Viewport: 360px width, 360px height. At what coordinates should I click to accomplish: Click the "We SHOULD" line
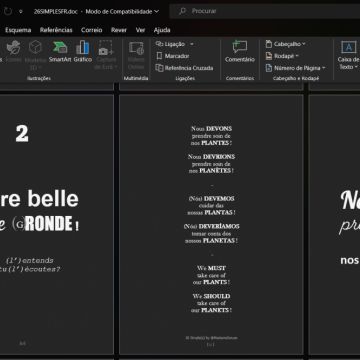pos(211,296)
